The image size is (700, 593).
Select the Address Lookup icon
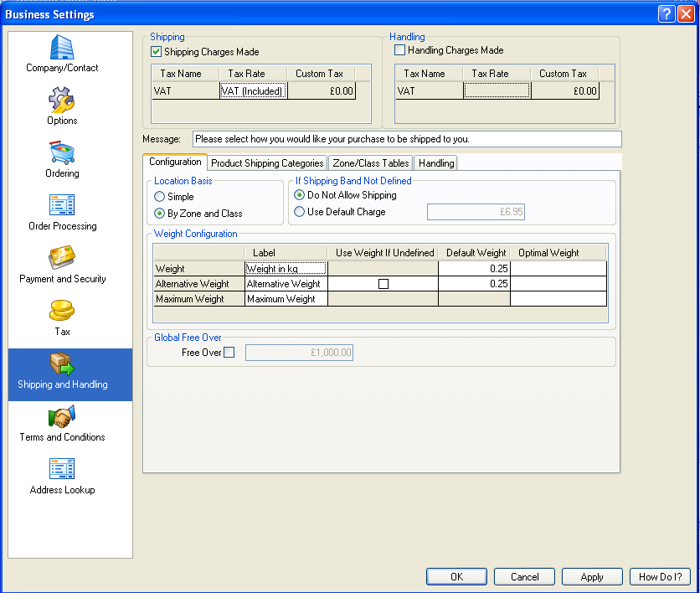pyautogui.click(x=62, y=470)
